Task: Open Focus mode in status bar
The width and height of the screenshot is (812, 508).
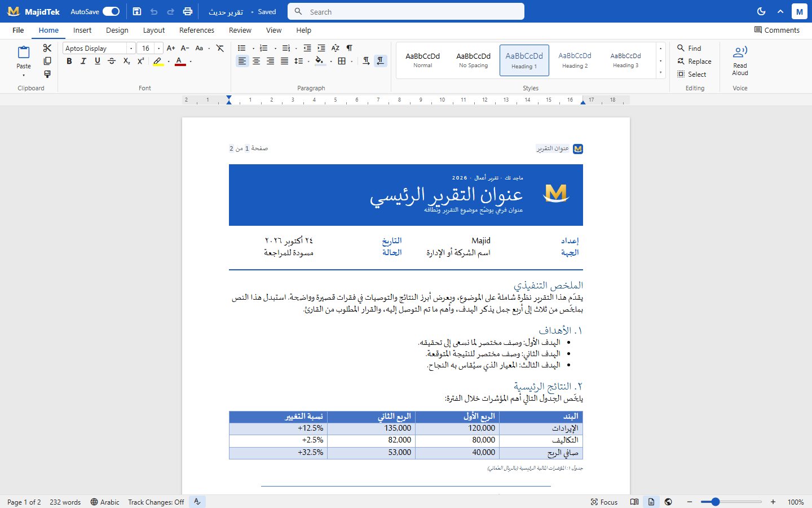Action: tap(604, 502)
